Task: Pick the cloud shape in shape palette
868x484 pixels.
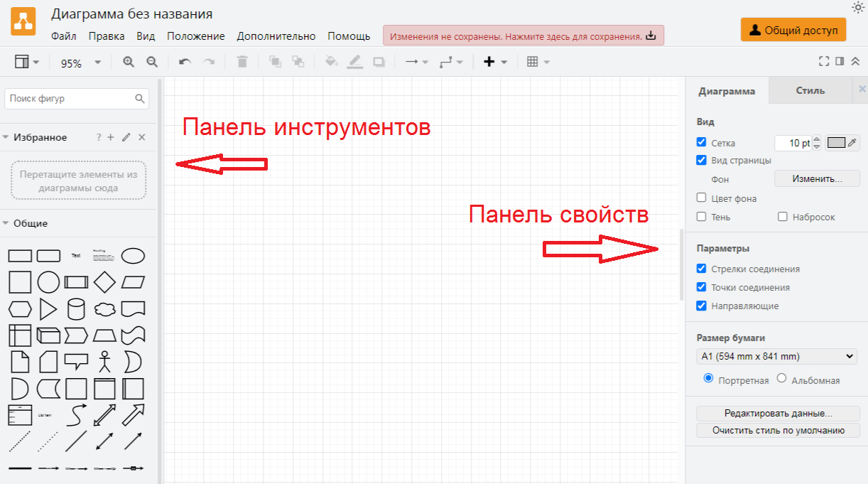Action: 104,309
